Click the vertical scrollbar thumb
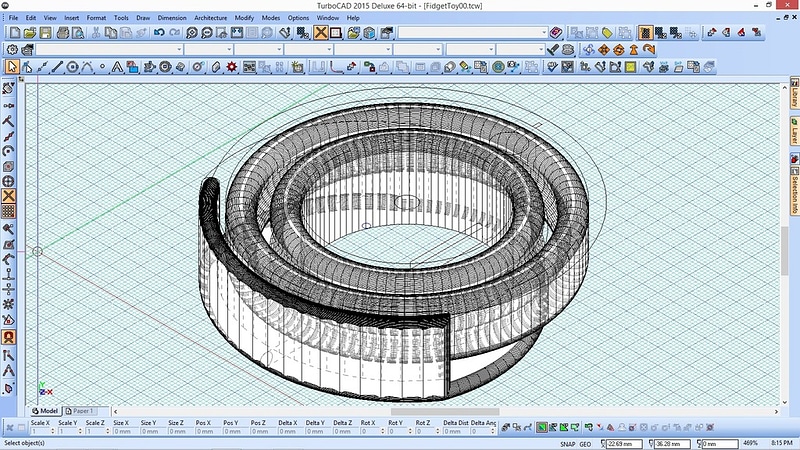The image size is (800, 450). 784,251
